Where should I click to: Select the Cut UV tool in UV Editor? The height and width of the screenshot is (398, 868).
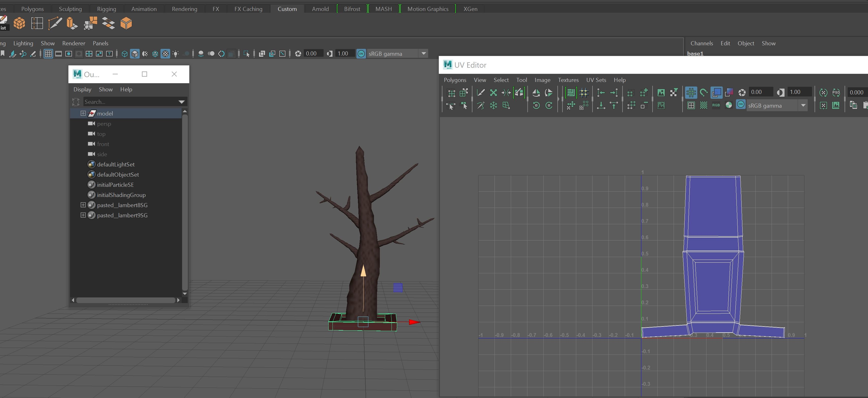click(481, 93)
